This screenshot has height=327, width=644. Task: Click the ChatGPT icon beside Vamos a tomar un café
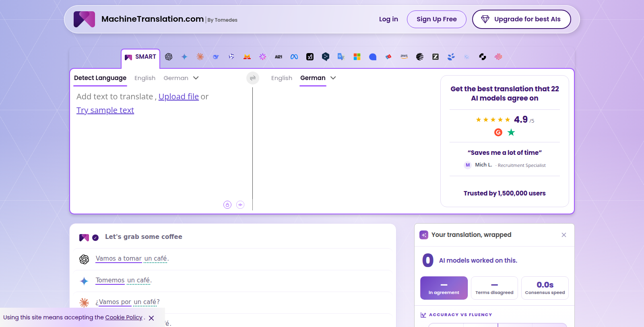point(84,259)
